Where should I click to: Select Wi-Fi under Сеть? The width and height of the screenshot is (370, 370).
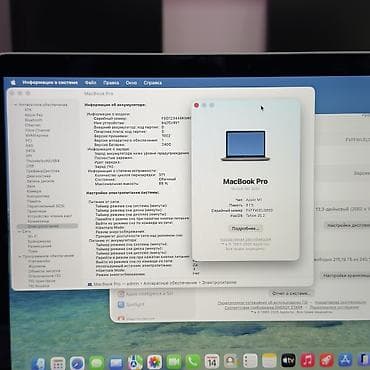32,236
